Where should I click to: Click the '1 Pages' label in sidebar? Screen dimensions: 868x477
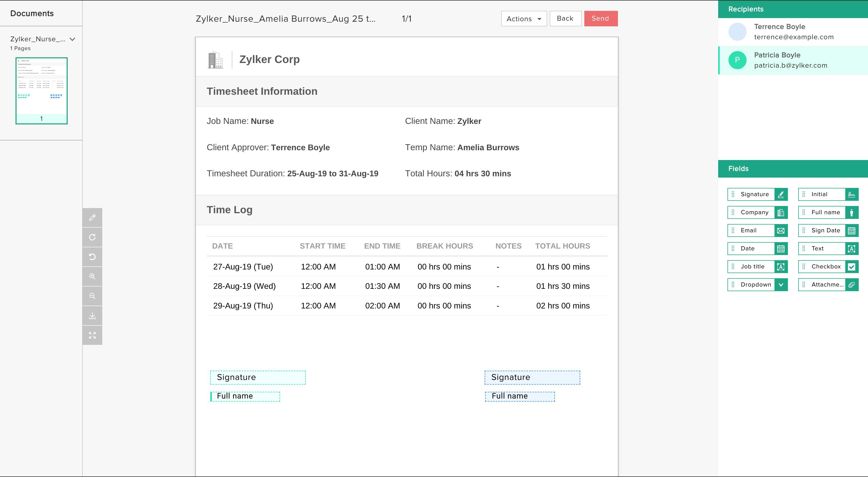[20, 49]
